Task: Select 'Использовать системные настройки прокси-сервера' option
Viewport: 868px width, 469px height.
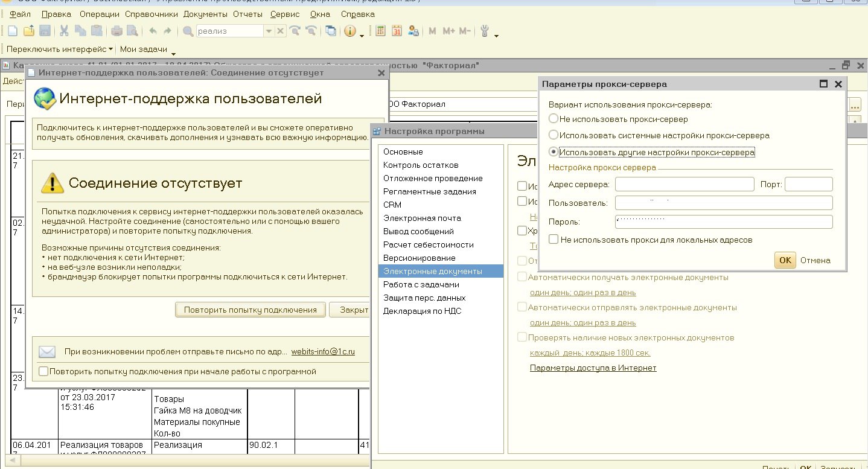Action: [553, 136]
